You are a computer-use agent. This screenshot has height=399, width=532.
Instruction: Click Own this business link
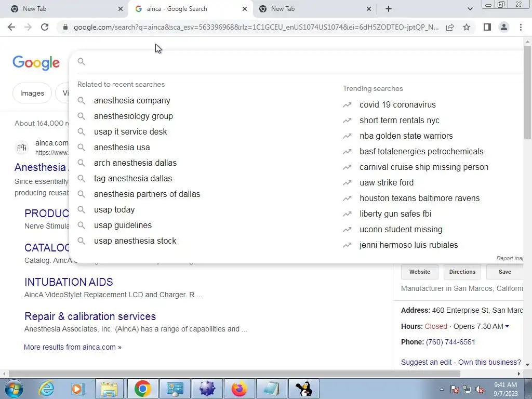click(x=489, y=362)
